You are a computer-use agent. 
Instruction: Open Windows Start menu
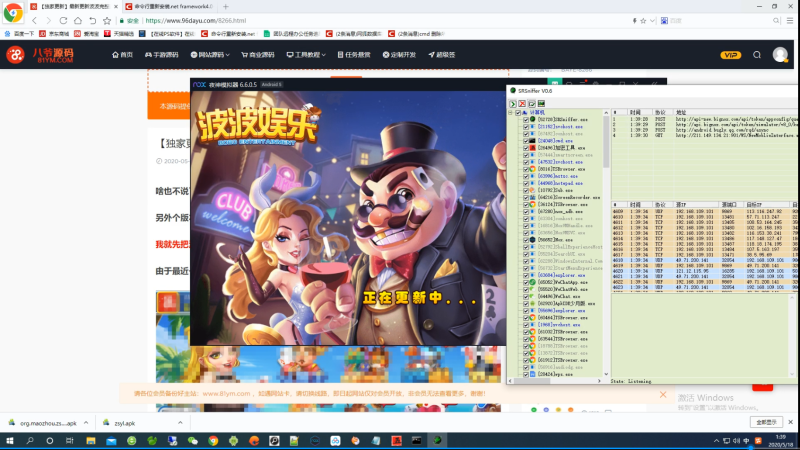click(x=9, y=441)
